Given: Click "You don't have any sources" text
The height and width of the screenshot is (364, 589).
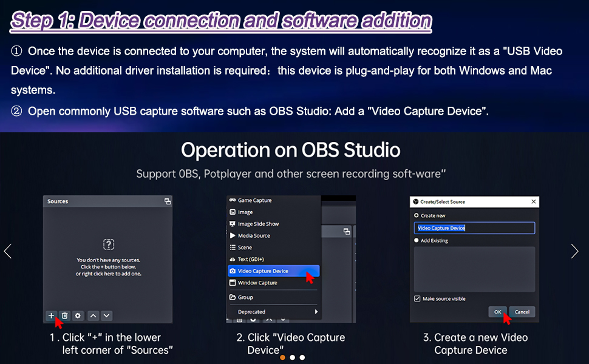Looking at the screenshot, I should [109, 260].
